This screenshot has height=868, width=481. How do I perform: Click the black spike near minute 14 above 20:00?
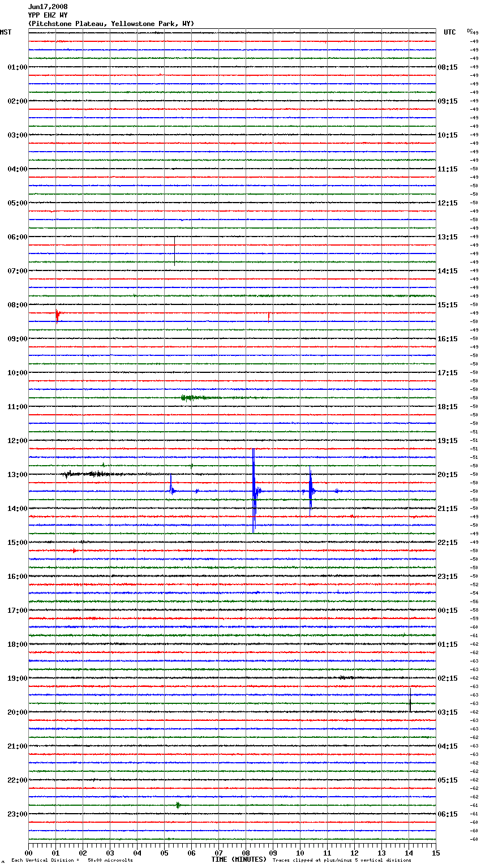coord(410,699)
